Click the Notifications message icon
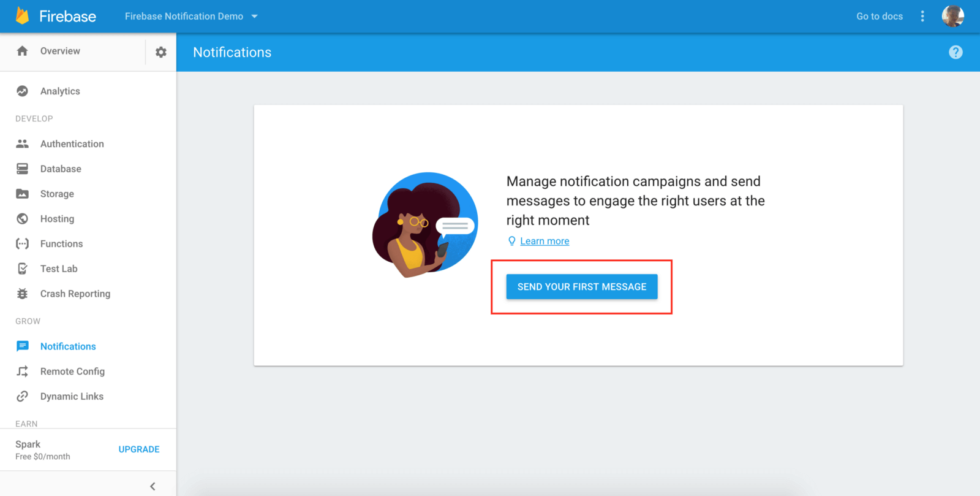The width and height of the screenshot is (980, 496). [23, 346]
